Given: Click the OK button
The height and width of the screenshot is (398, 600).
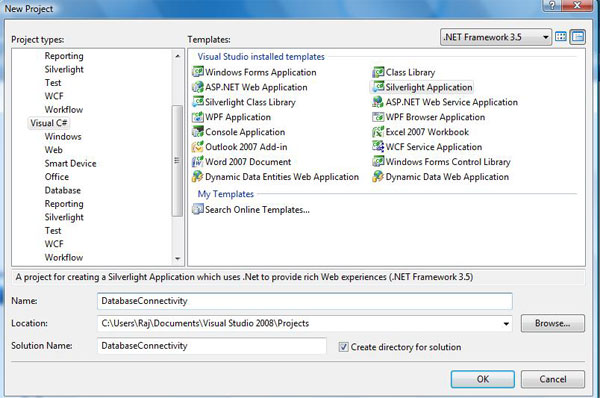Looking at the screenshot, I should (x=483, y=379).
